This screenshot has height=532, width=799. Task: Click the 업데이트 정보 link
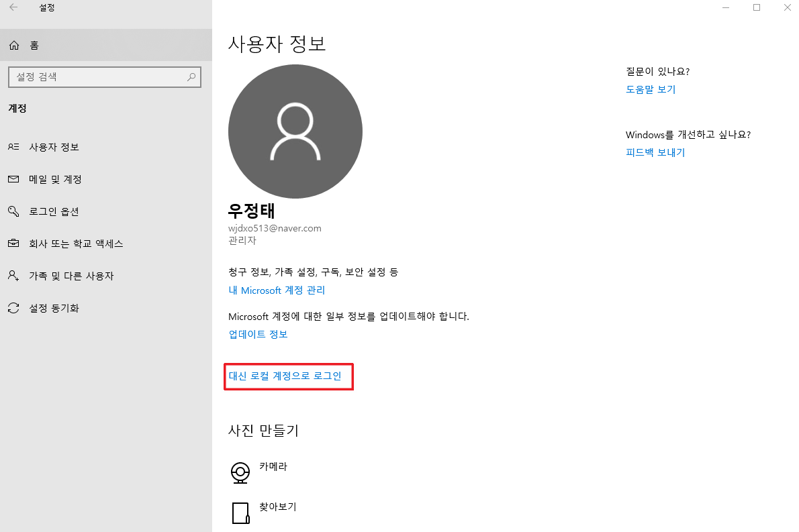pyautogui.click(x=258, y=333)
